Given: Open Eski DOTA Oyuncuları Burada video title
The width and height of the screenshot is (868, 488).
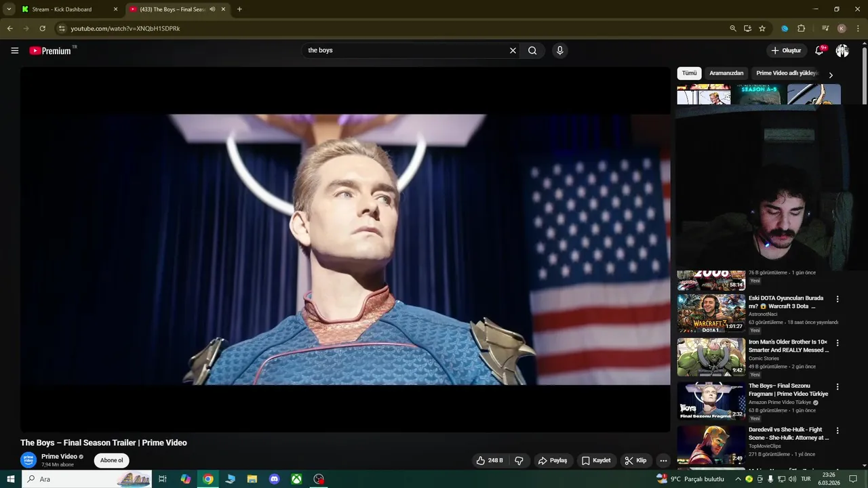Looking at the screenshot, I should click(786, 302).
